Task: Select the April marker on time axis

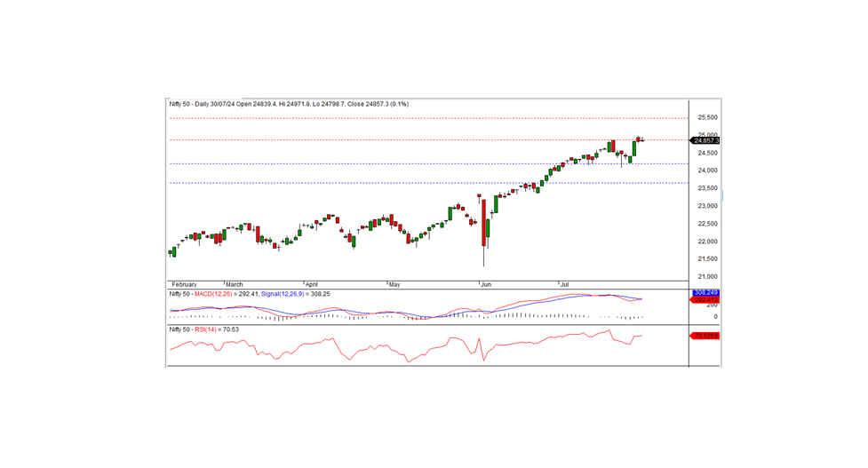Action: [312, 284]
